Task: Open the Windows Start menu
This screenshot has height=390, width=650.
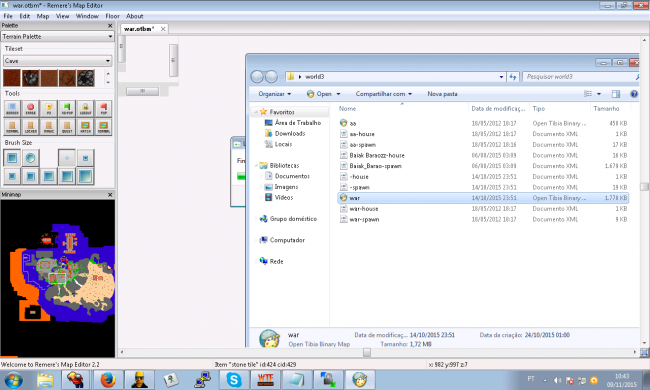Action: pyautogui.click(x=13, y=380)
